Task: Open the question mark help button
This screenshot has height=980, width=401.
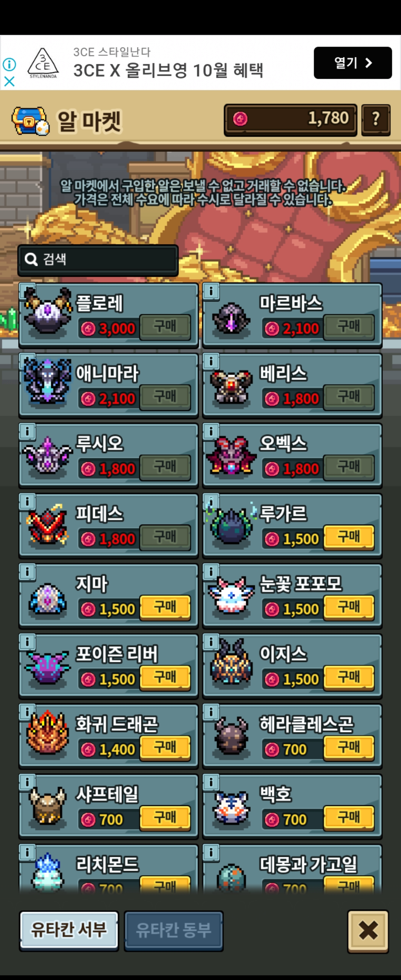Action: pyautogui.click(x=375, y=120)
